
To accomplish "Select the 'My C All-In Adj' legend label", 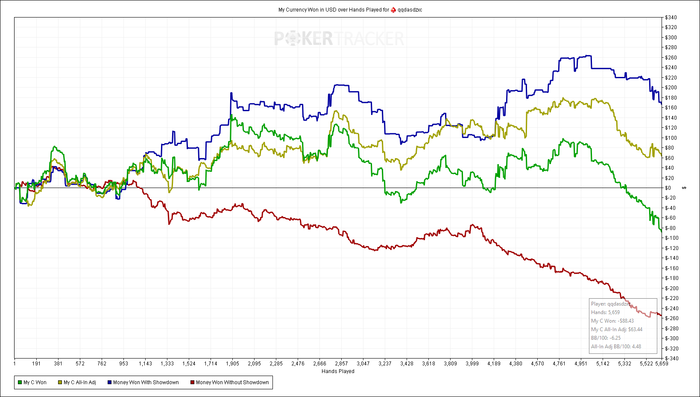I will (x=79, y=382).
